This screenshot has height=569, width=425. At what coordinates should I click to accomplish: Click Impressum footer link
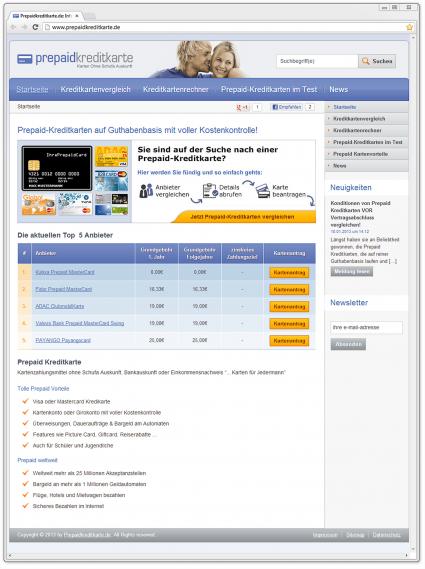click(325, 535)
